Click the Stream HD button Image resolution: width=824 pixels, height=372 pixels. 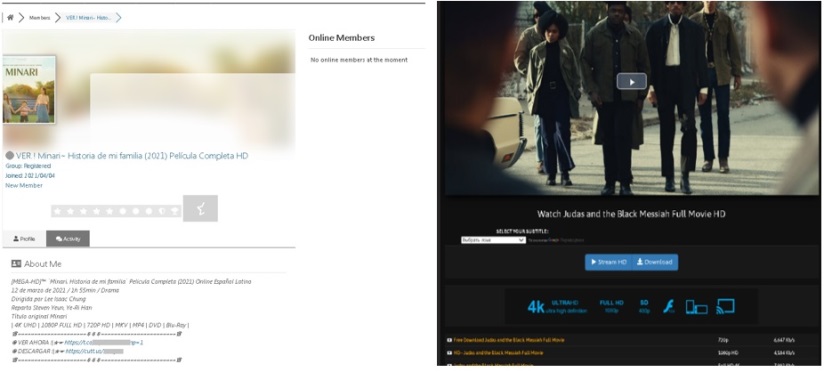(609, 262)
